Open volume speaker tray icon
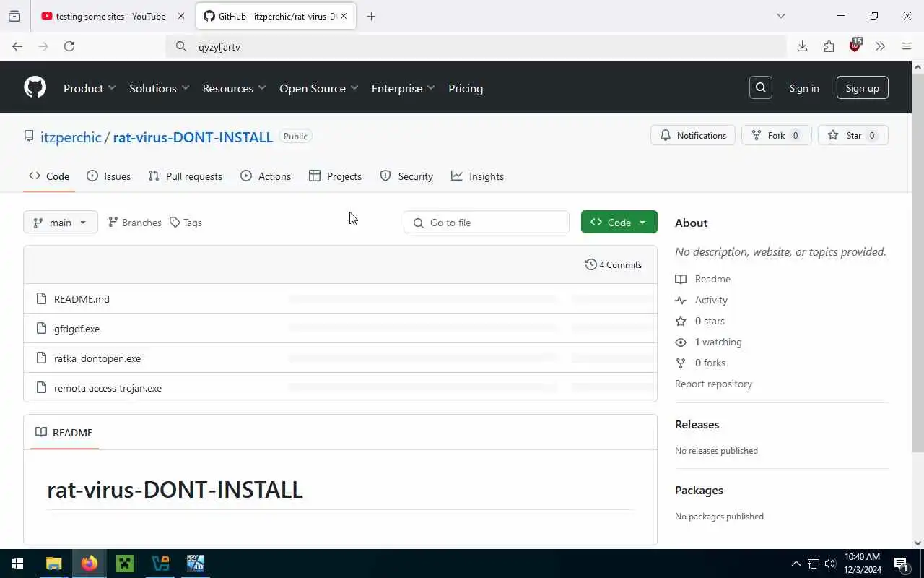The width and height of the screenshot is (924, 578). click(830, 564)
